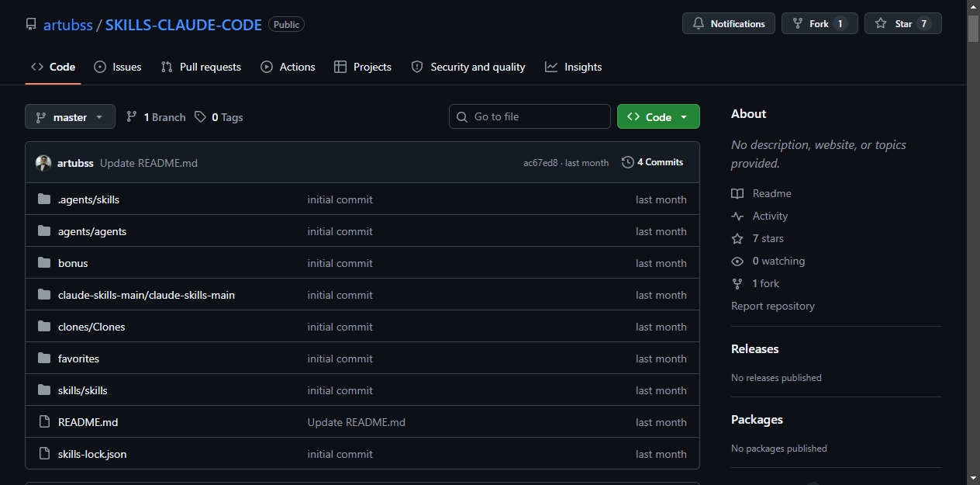
Task: Click the .agents/skills folder icon
Action: [44, 199]
